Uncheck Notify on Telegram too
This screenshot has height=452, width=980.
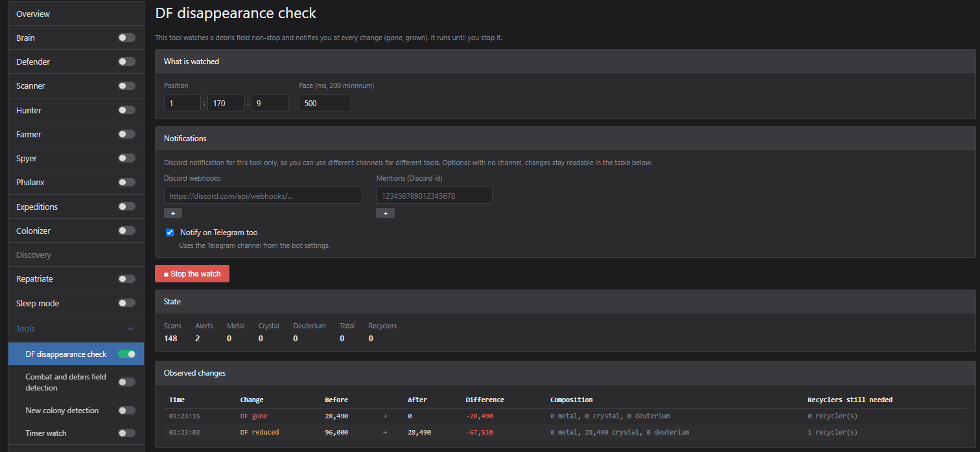pos(170,232)
